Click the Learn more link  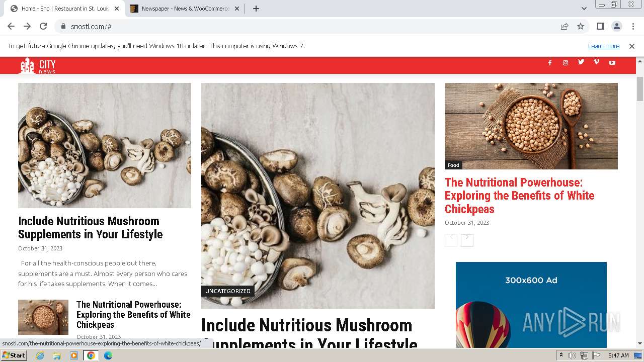[x=604, y=46]
